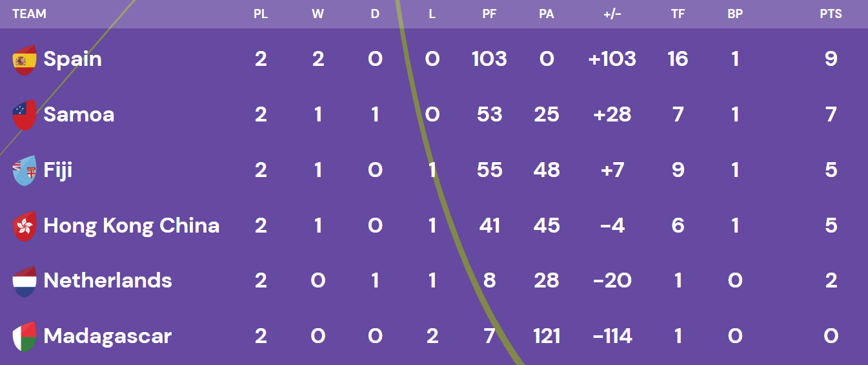Open the Samoa team link
Image resolution: width=868 pixels, height=365 pixels.
[x=79, y=115]
